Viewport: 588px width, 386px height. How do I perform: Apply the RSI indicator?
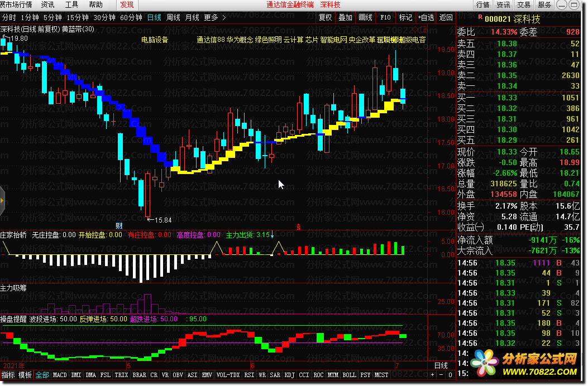pos(250,375)
